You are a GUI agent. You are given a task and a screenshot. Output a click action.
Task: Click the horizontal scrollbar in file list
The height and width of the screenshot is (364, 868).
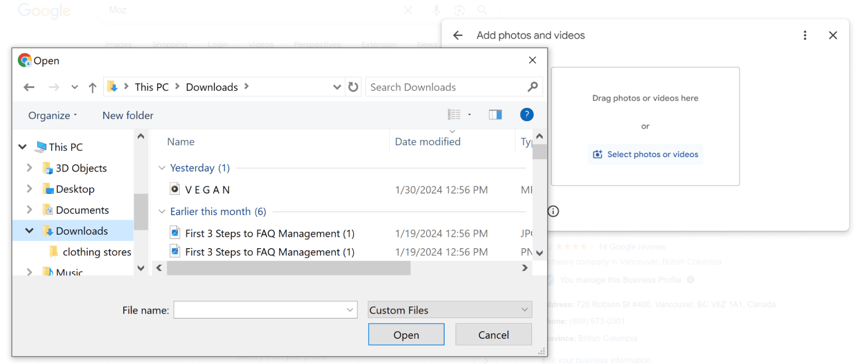click(288, 268)
